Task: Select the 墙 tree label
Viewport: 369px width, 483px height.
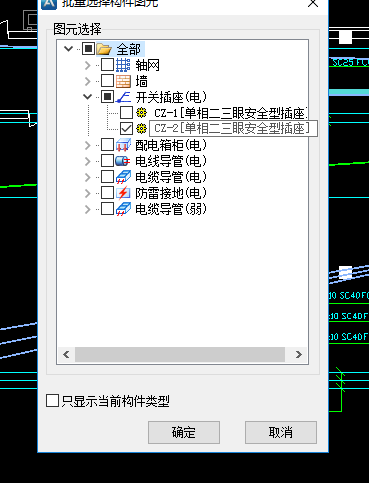Action: coord(141,81)
